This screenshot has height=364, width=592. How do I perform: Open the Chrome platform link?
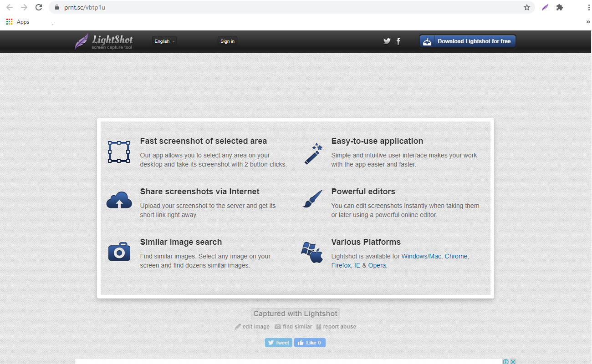click(456, 256)
